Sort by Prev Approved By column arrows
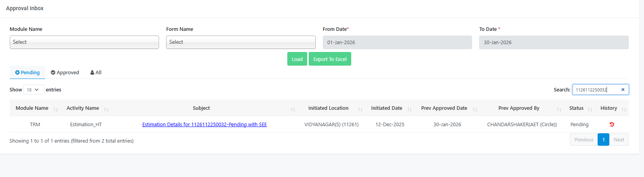Viewport: 644px width, 177px height. [x=559, y=109]
